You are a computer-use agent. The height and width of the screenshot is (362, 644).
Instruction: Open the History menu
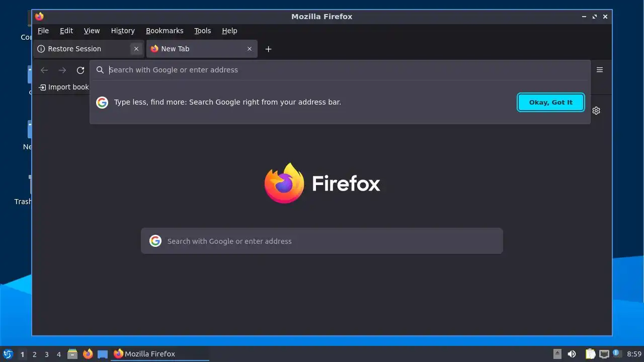click(123, 31)
